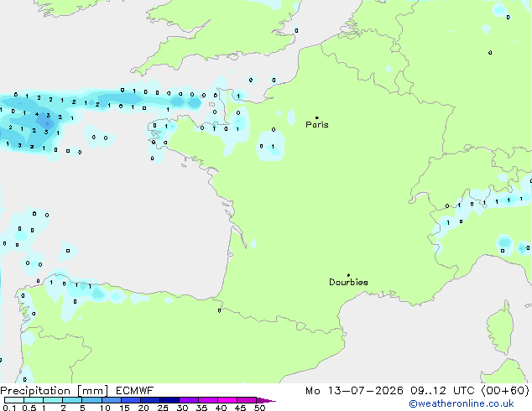Pick the legend swatch between 5 and 10

point(91,400)
